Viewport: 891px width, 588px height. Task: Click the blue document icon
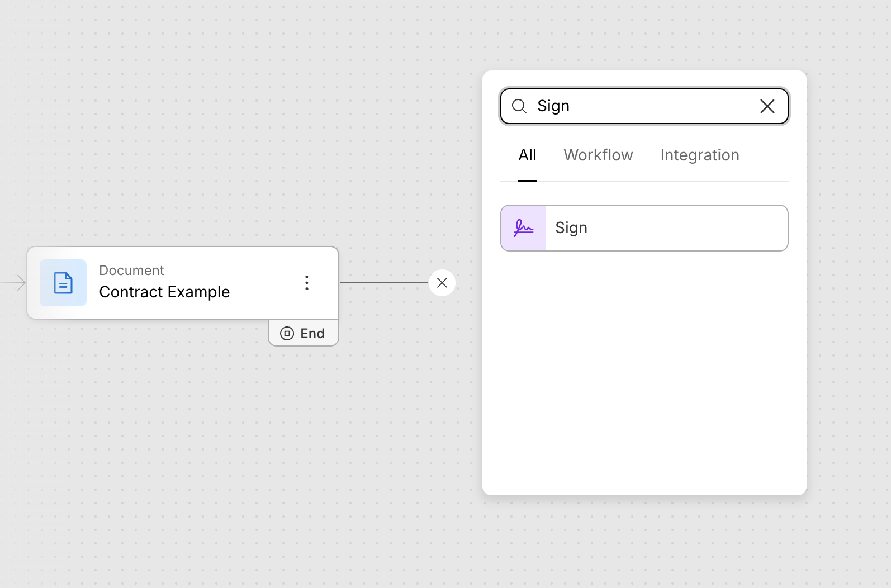click(63, 283)
